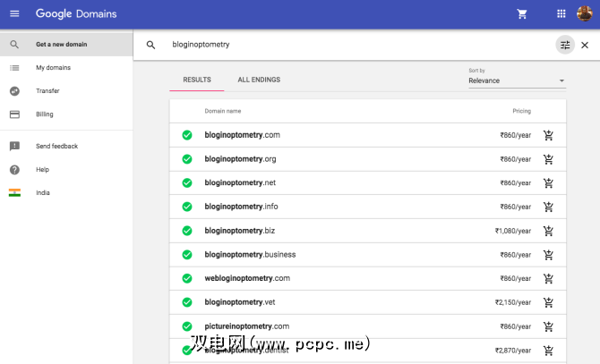Viewport: 600px width, 364px height.
Task: Click the Billing card icon
Action: coord(14,114)
